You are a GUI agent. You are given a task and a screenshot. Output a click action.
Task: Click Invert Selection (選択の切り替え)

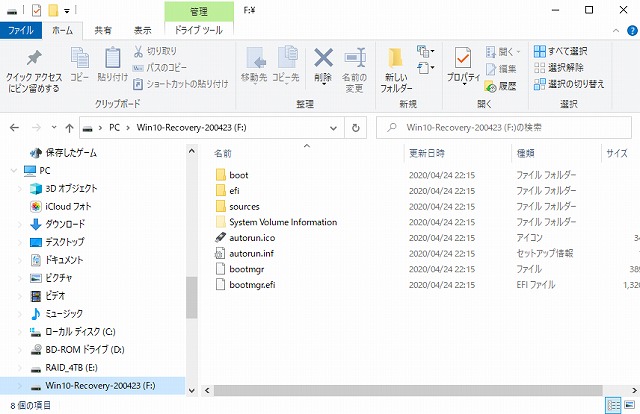tap(569, 84)
